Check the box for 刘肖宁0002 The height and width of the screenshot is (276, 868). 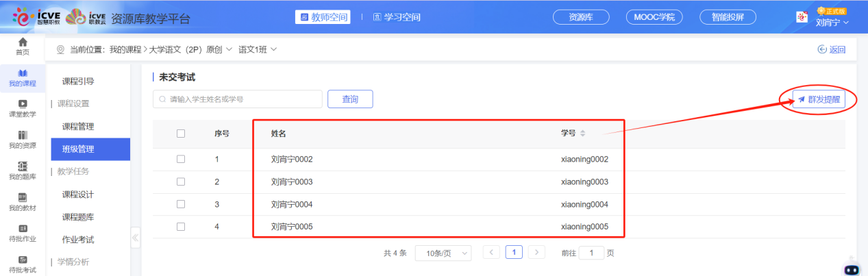tap(181, 159)
